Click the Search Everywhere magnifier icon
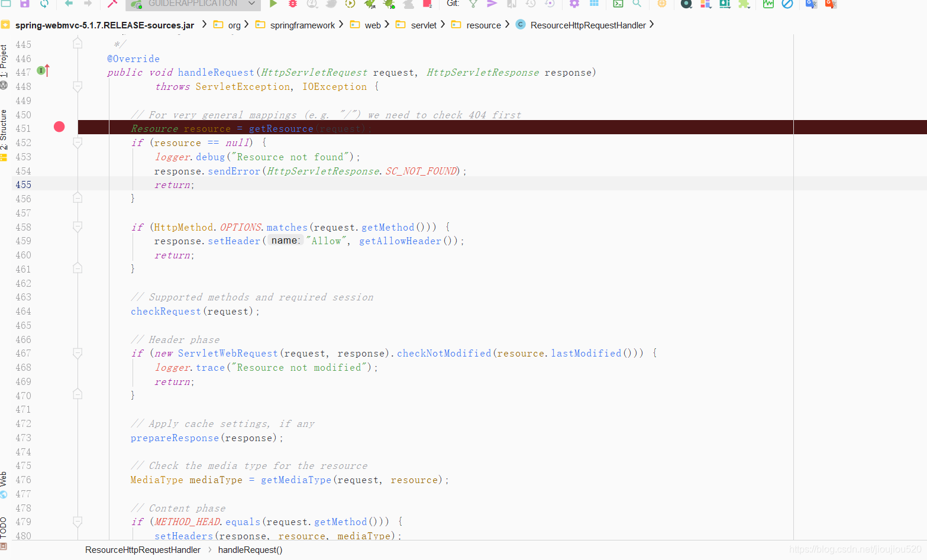 (637, 4)
